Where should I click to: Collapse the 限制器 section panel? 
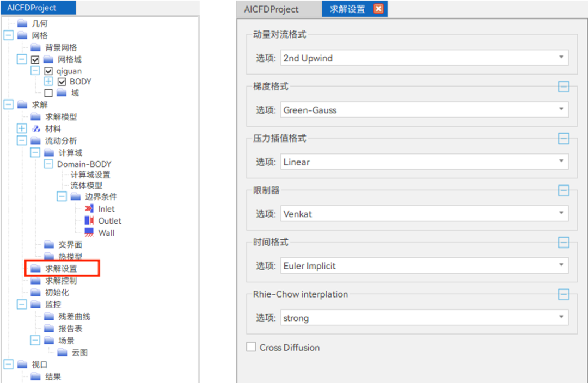[x=563, y=190]
